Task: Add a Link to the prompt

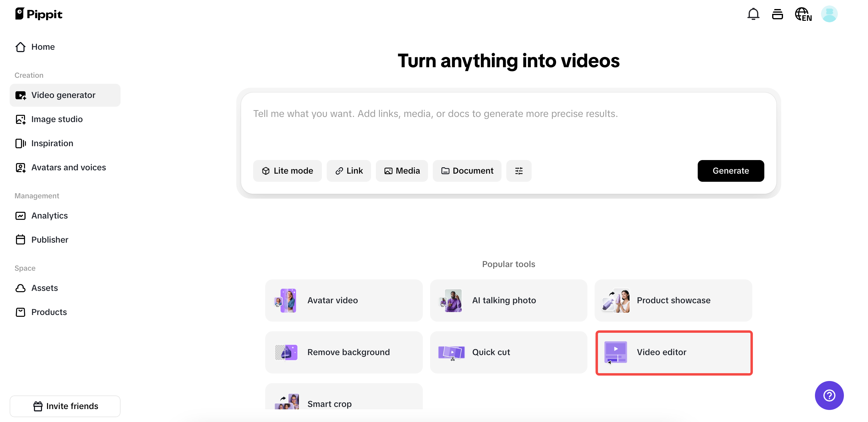Action: coord(349,171)
